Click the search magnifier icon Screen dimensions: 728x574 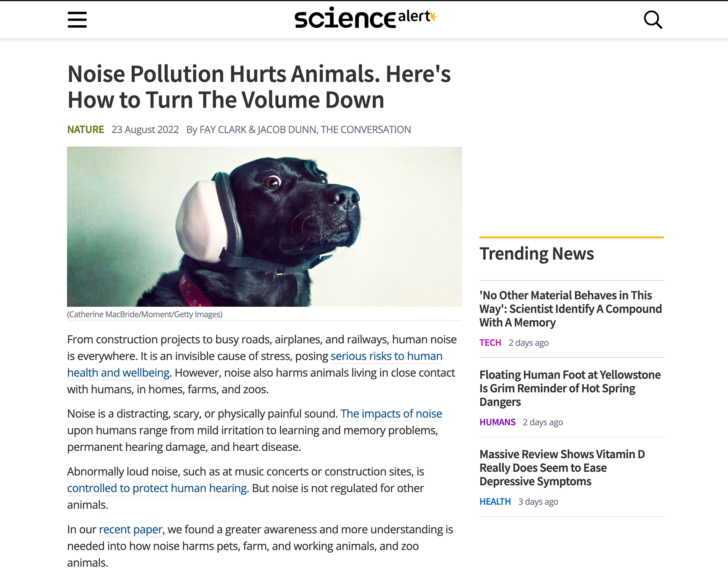(x=653, y=20)
